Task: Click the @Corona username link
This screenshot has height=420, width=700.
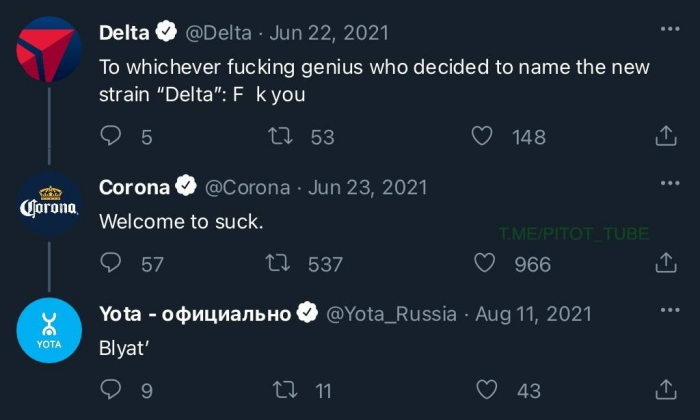Action: click(x=247, y=187)
